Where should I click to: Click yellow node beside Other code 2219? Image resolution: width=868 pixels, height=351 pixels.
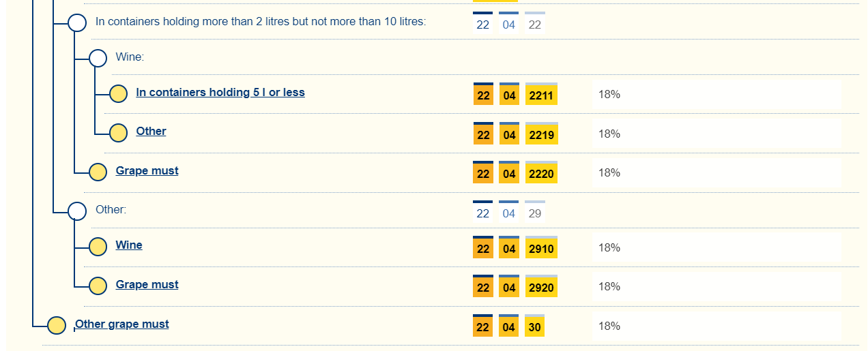(119, 133)
